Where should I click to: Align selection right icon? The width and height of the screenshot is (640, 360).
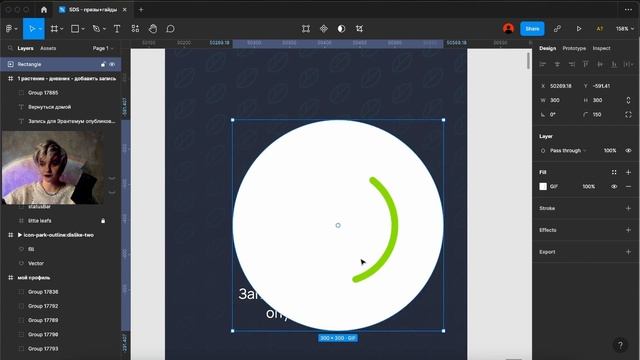coord(571,64)
